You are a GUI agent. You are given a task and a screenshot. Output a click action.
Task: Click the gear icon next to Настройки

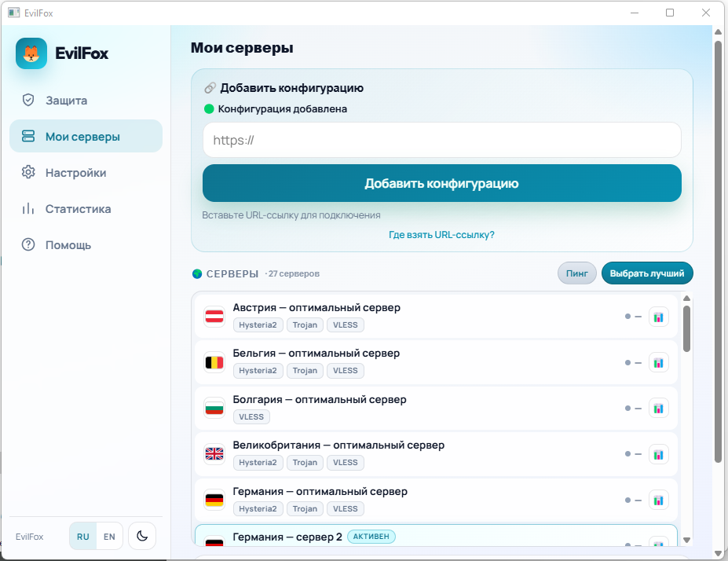click(28, 172)
